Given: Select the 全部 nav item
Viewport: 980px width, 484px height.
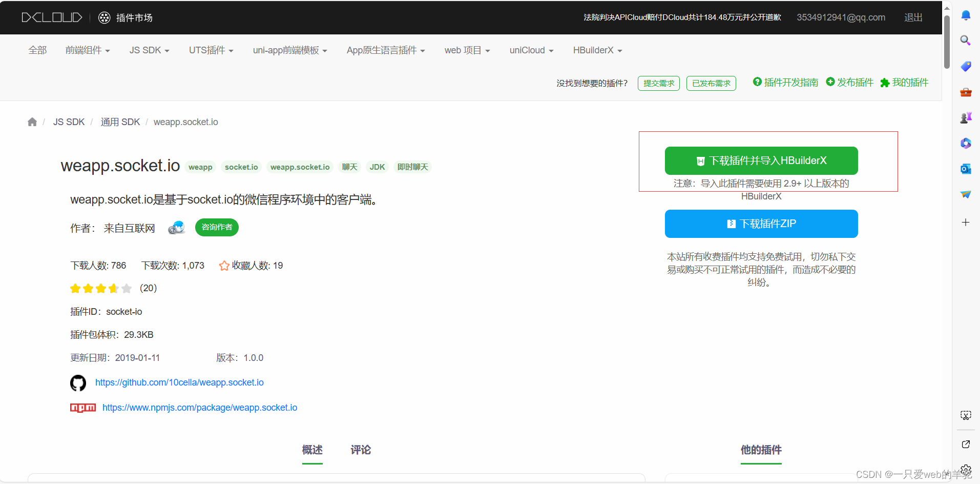Looking at the screenshot, I should (37, 50).
